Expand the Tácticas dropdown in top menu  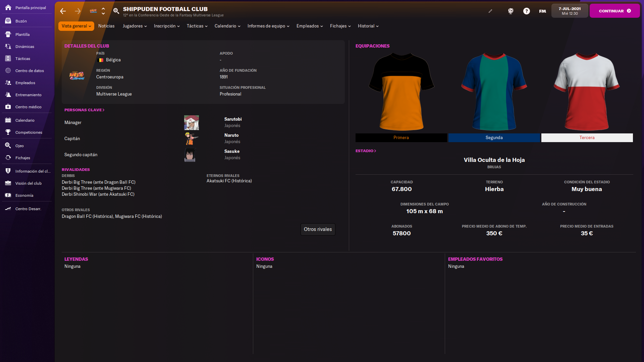coord(197,26)
